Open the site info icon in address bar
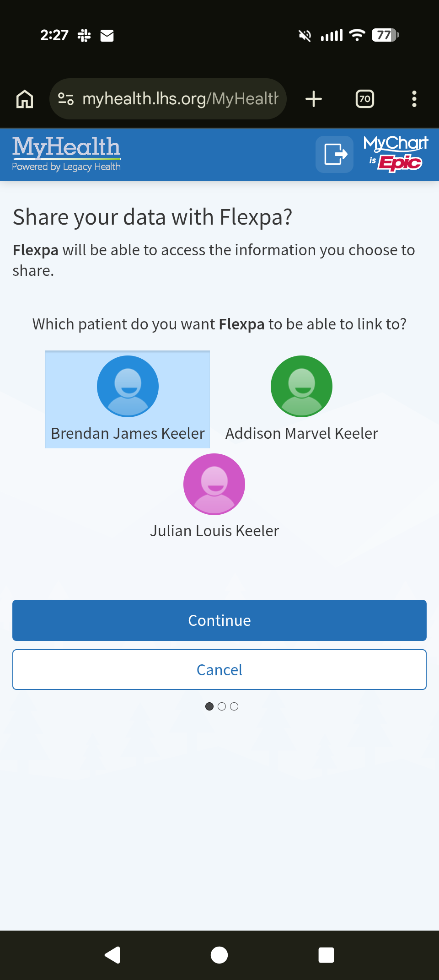The width and height of the screenshot is (439, 980). 66,99
